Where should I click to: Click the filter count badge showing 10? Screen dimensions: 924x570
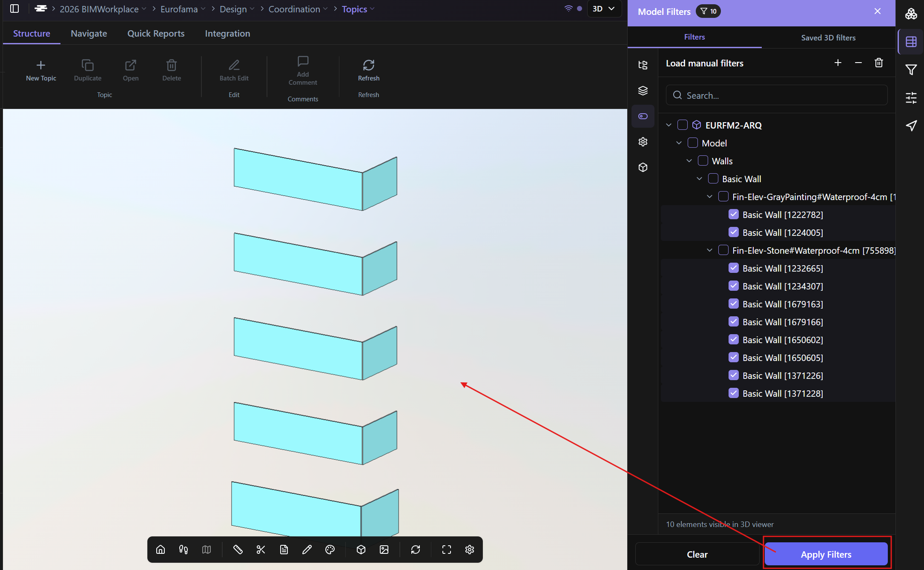point(708,11)
